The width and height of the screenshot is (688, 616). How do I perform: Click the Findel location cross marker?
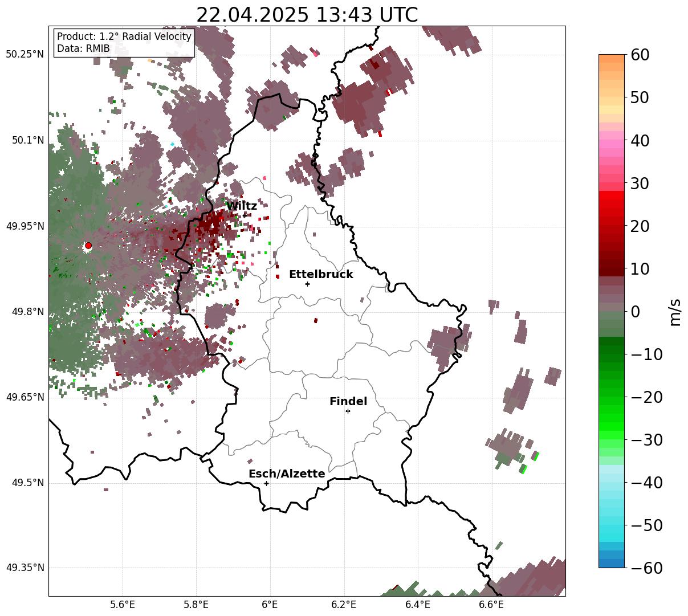(x=348, y=411)
